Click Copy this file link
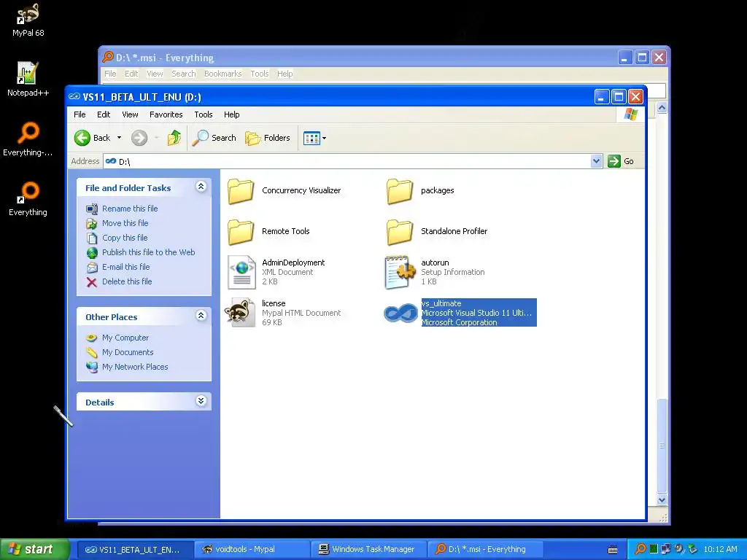The width and height of the screenshot is (747, 560). click(125, 238)
